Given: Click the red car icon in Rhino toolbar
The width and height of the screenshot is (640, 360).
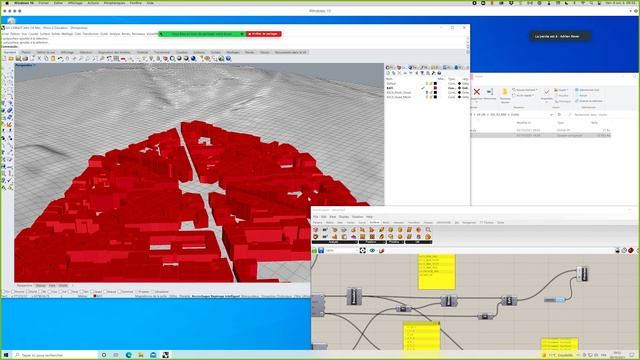Looking at the screenshot, I should pos(123,58).
